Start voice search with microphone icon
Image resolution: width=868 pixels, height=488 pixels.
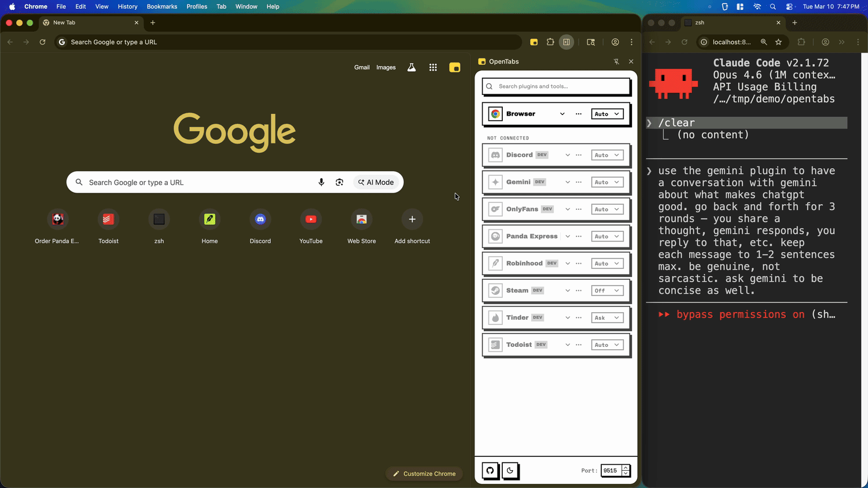pyautogui.click(x=321, y=182)
